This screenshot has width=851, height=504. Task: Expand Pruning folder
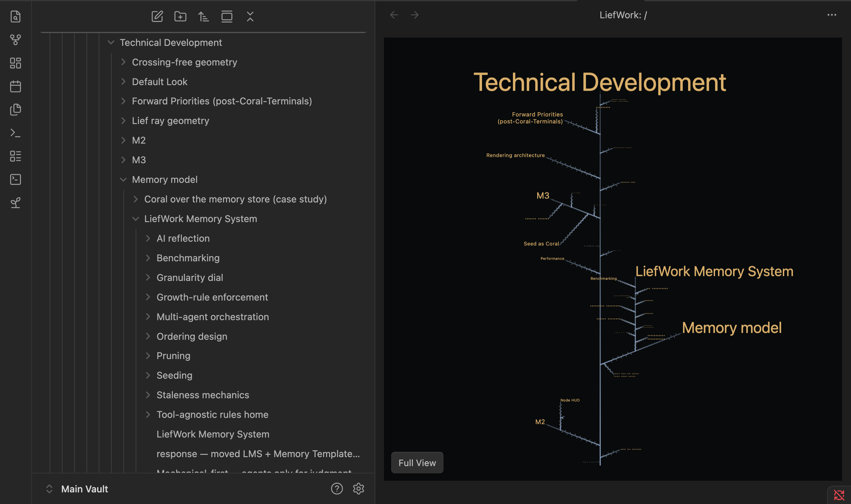tap(148, 356)
